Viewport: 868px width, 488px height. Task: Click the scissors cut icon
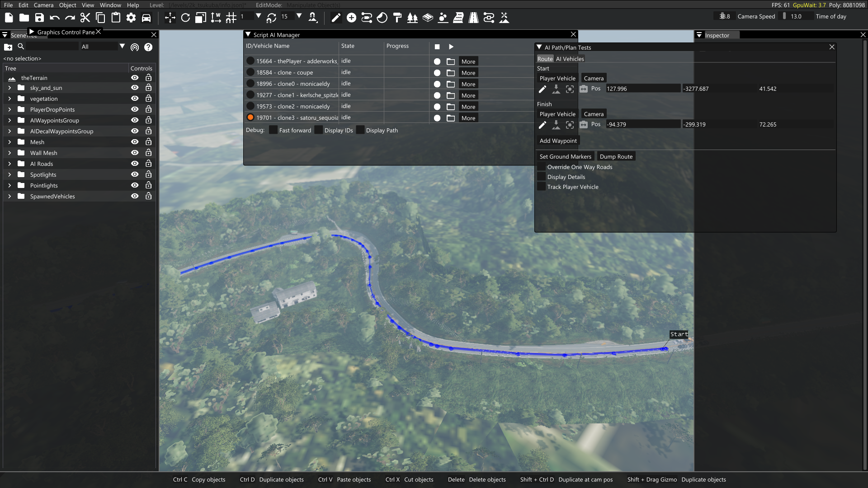pyautogui.click(x=85, y=18)
